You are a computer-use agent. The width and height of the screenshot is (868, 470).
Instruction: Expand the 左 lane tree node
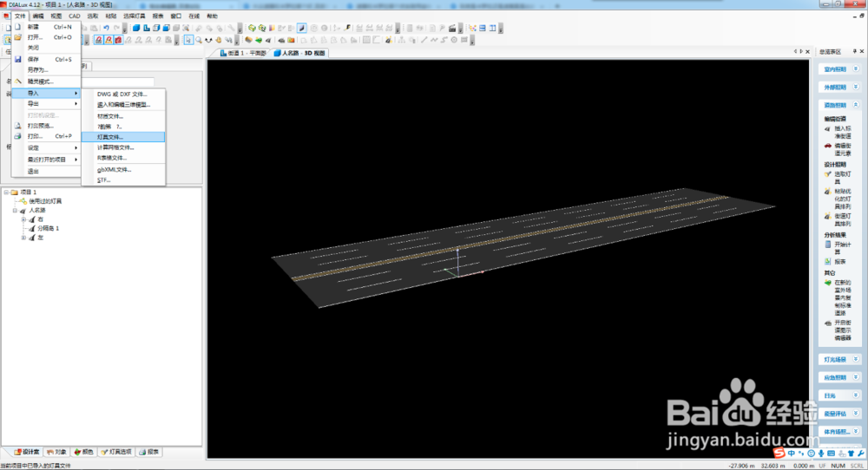coord(23,238)
